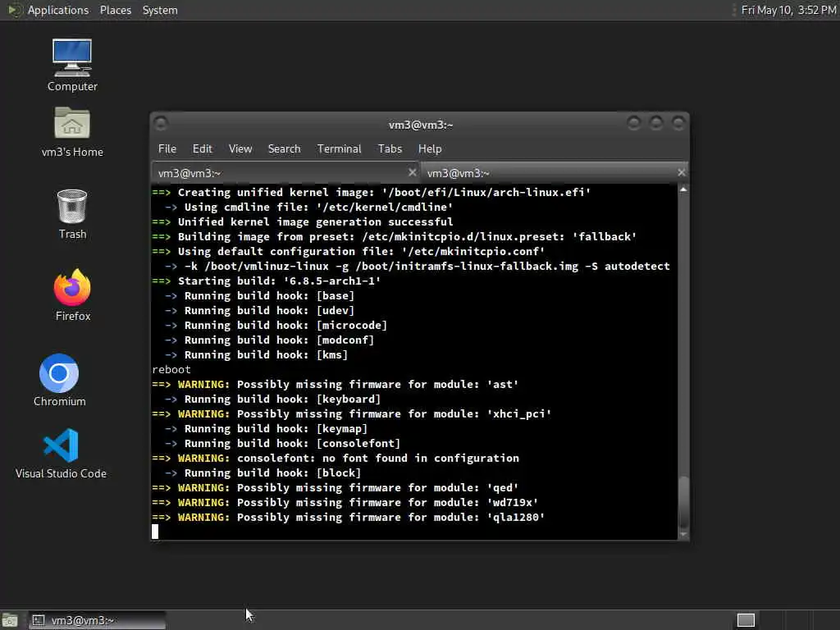The image size is (840, 630).
Task: Click the 'Starting build: 6.8.5-arch1-1' line
Action: tap(267, 281)
